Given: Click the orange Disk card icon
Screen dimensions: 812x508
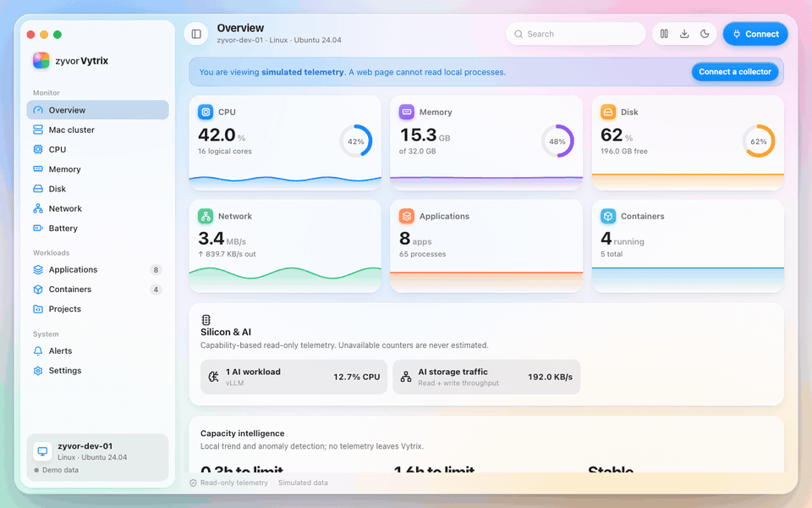Looking at the screenshot, I should click(x=608, y=112).
